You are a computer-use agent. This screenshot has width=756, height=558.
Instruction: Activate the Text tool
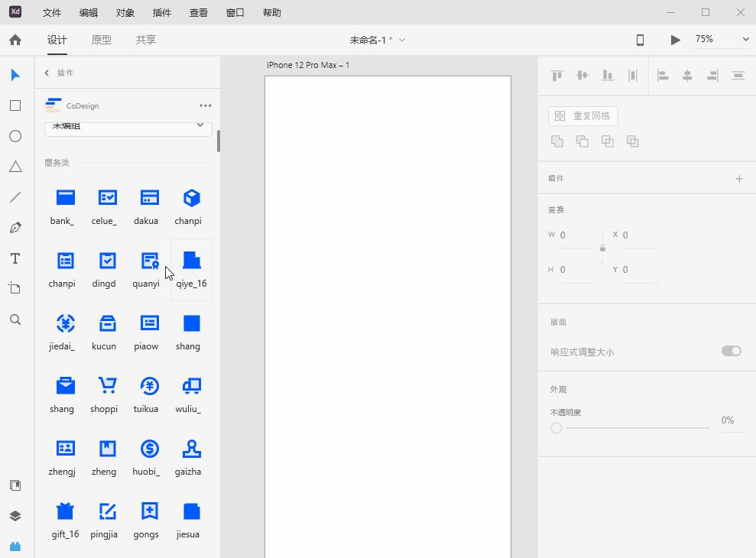pyautogui.click(x=15, y=258)
